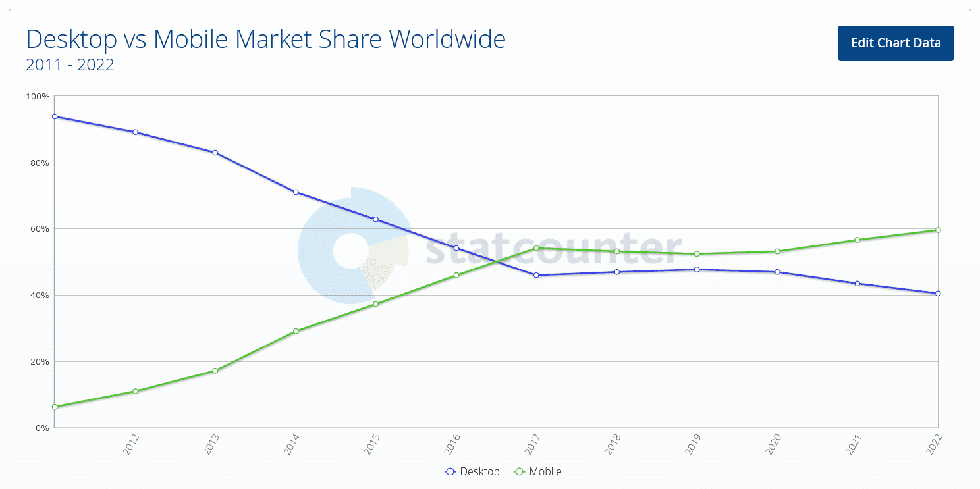This screenshot has width=980, height=489.
Task: Click the Mobile data point for 2020
Action: pos(777,251)
